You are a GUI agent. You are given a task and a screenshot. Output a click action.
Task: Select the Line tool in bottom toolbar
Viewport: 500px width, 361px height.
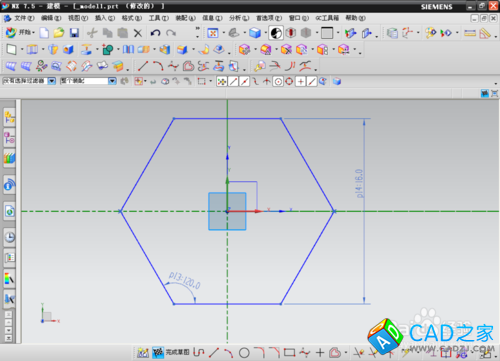coord(214,353)
